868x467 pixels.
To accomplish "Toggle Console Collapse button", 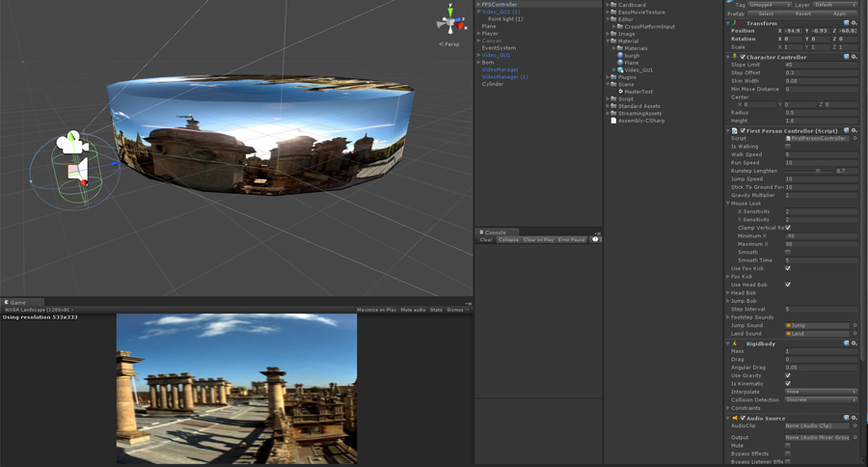I will pos(508,240).
